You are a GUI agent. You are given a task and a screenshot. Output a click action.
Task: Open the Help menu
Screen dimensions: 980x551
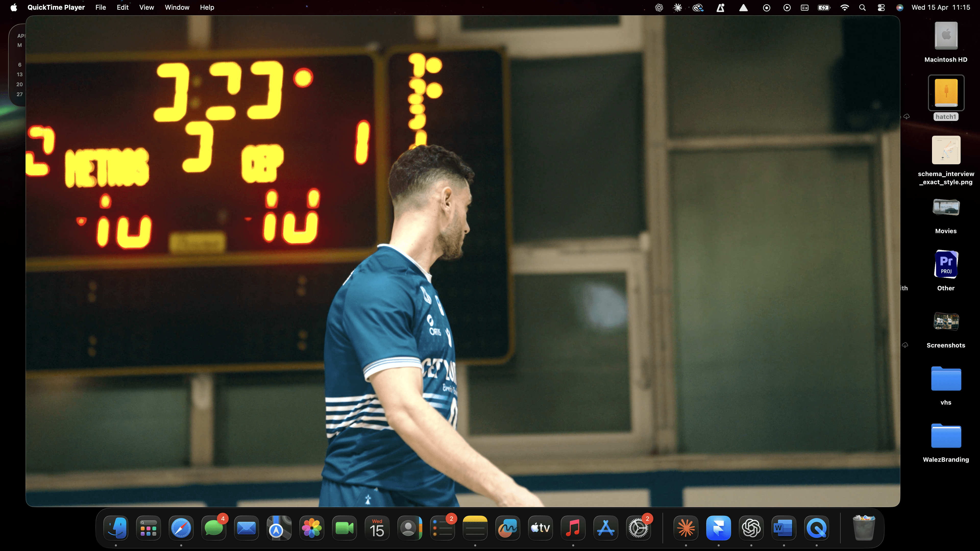click(207, 7)
